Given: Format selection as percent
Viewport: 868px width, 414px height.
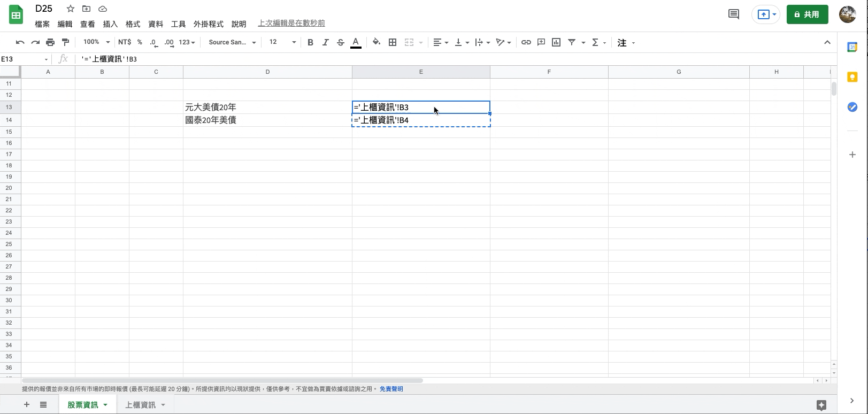Looking at the screenshot, I should (140, 42).
